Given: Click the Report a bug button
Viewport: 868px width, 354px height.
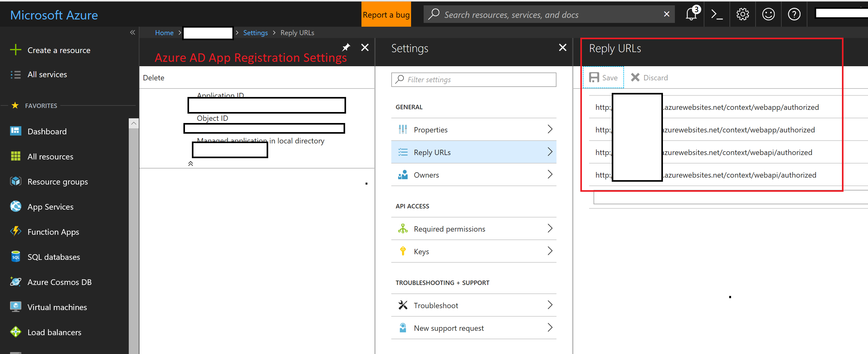Looking at the screenshot, I should tap(386, 15).
